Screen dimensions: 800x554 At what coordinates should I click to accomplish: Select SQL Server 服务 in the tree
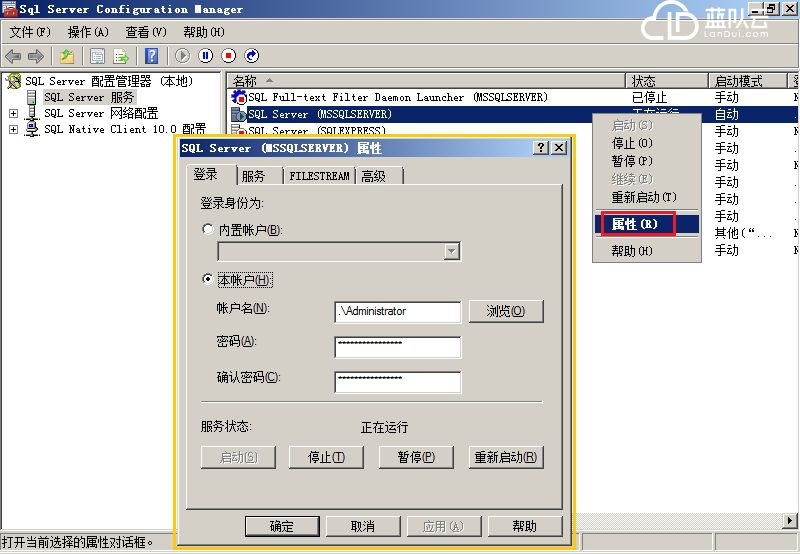[89, 97]
